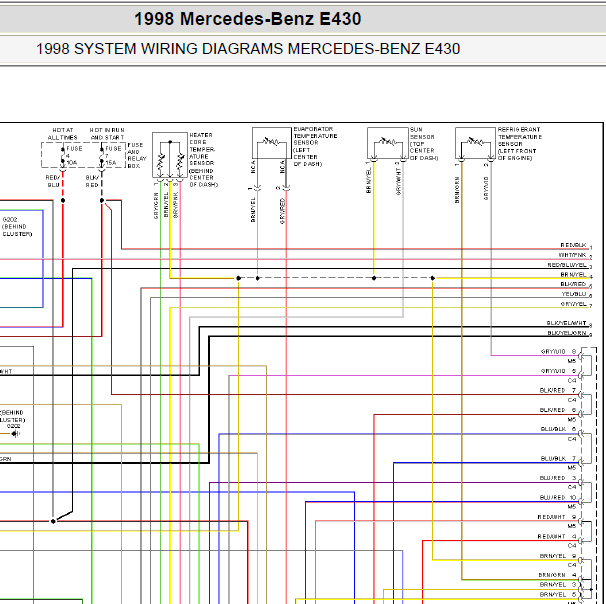Image resolution: width=606 pixels, height=604 pixels.
Task: Click vertical 'BRN/YEL' label under evaporator sensor
Action: 253,210
